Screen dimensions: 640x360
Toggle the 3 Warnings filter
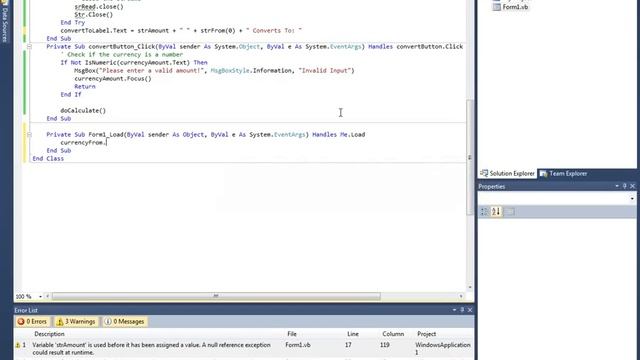pos(76,322)
